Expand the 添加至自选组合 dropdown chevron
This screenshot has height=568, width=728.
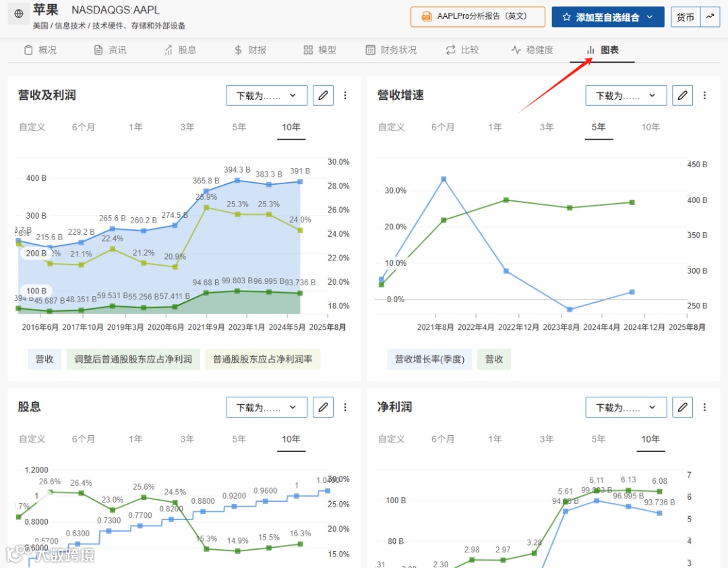[x=650, y=17]
